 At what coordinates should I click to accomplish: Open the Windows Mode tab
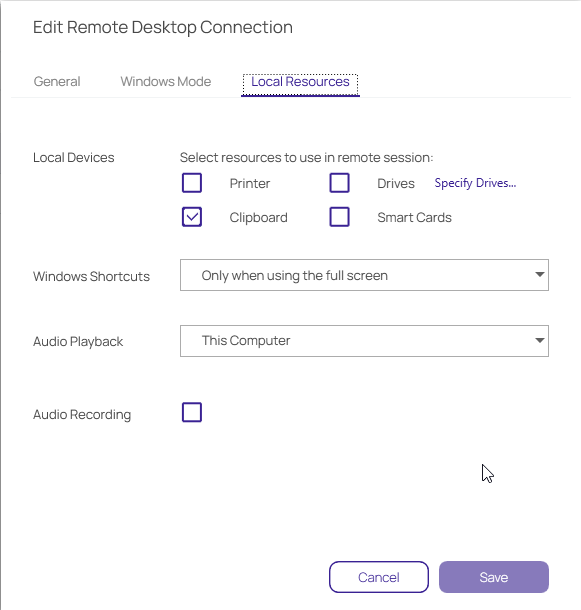166,81
